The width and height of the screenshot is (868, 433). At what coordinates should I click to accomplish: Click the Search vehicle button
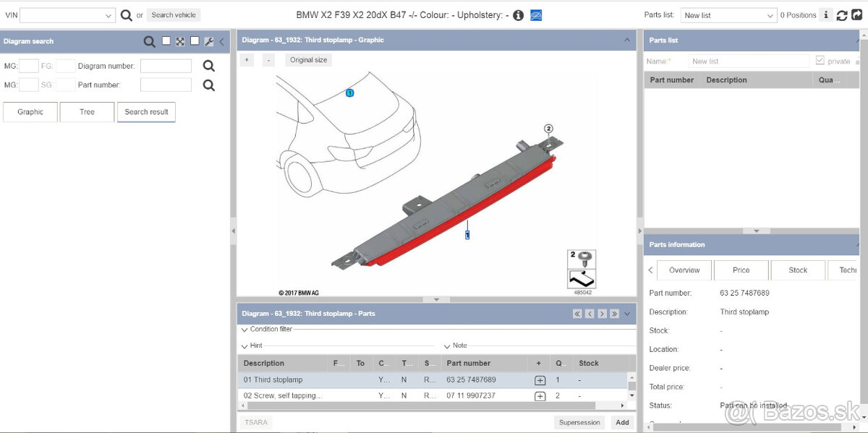click(x=174, y=15)
